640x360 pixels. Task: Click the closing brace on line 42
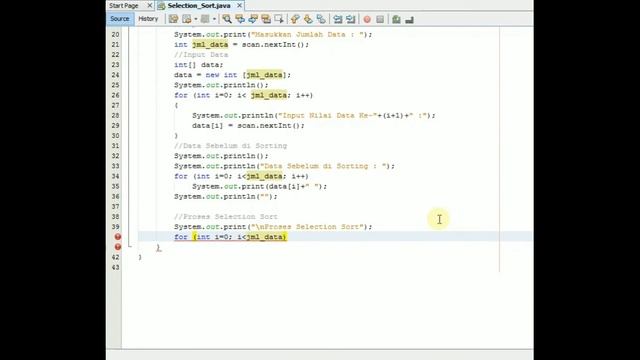coord(140,257)
